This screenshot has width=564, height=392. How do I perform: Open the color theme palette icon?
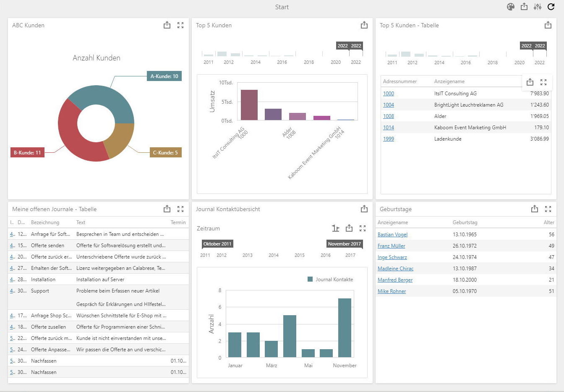[x=511, y=7]
